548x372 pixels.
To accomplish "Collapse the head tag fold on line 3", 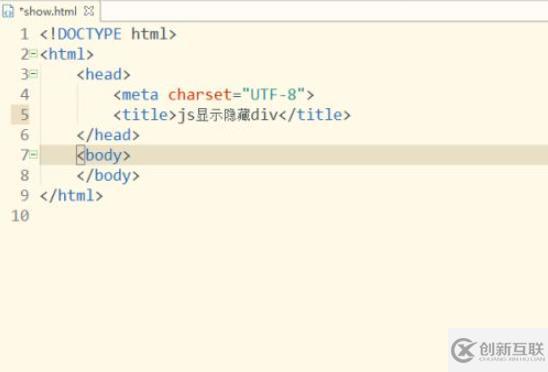I will click(x=34, y=74).
